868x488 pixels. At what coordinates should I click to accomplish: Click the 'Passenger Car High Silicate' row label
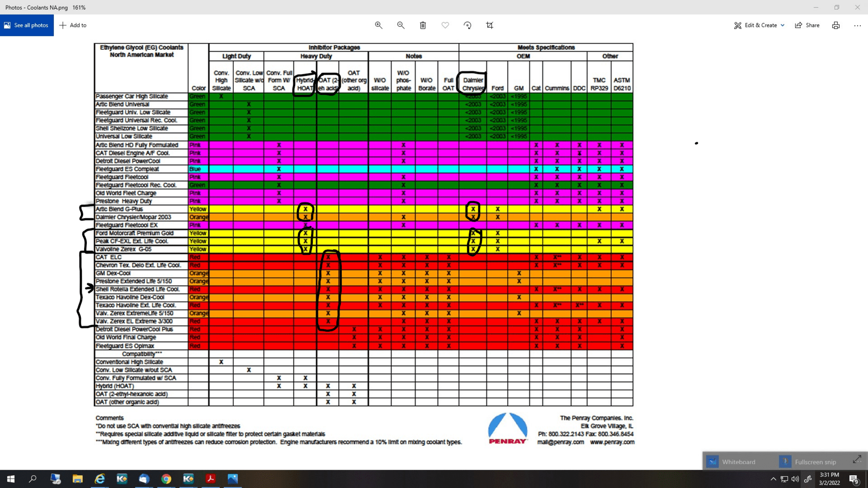(x=132, y=96)
